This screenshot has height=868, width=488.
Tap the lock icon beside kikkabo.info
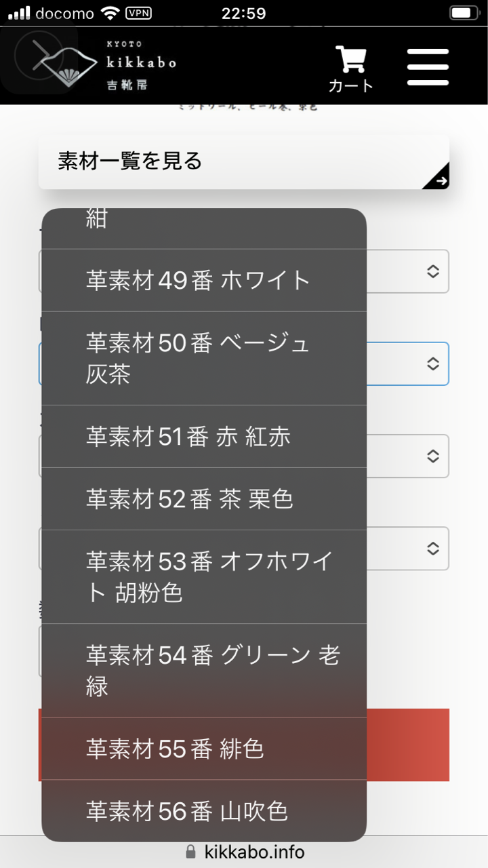coord(190,852)
